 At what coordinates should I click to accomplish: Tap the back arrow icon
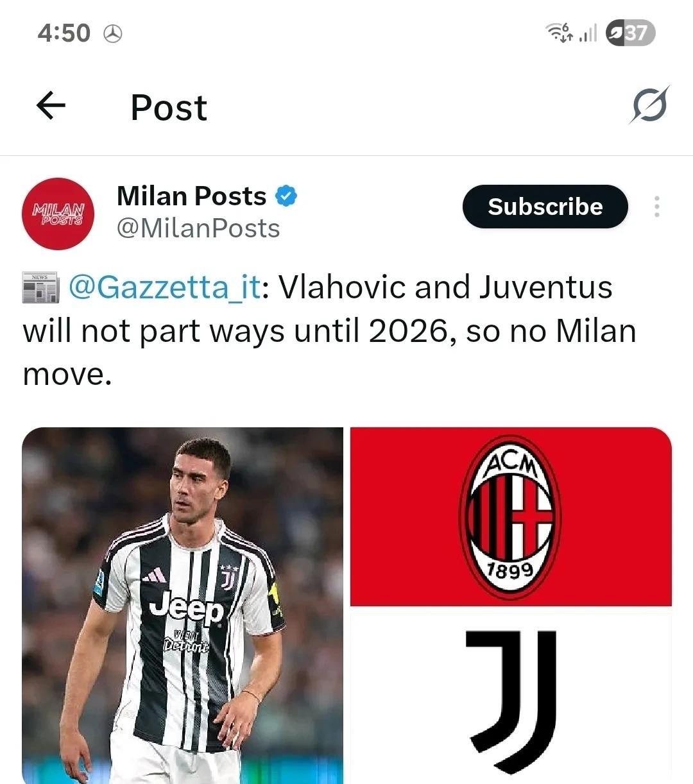(51, 106)
